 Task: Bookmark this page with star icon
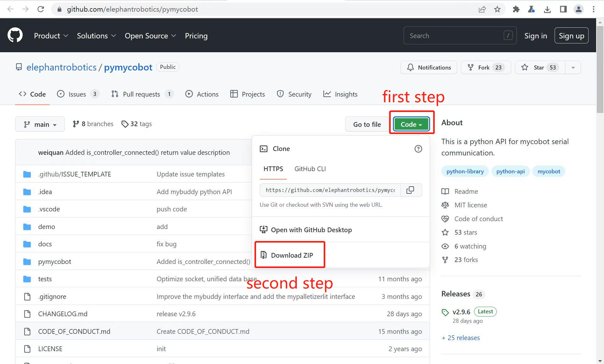[497, 9]
